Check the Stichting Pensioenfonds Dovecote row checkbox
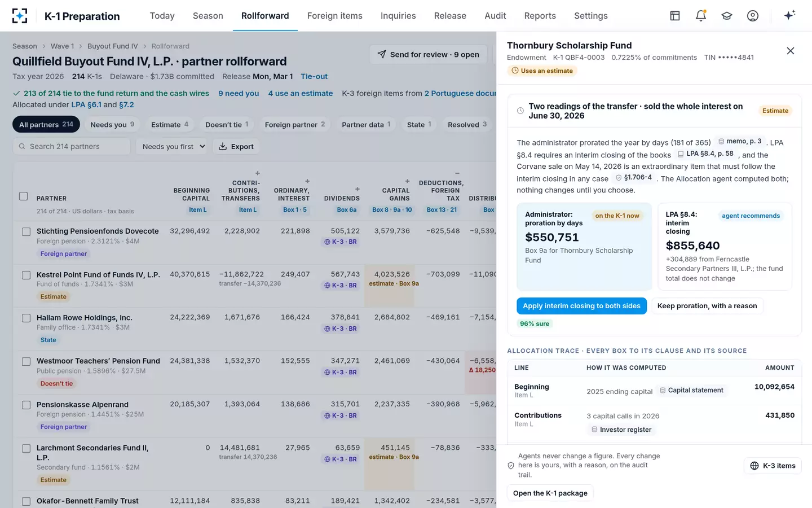The image size is (812, 508). point(26,231)
